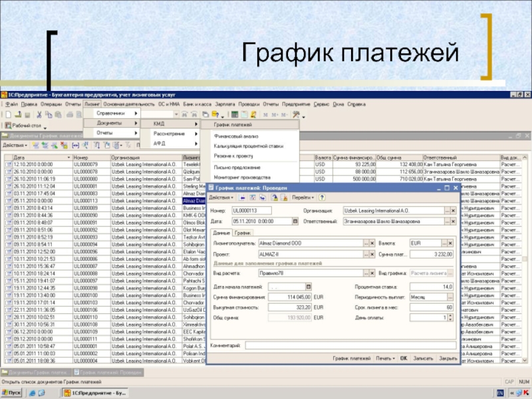The image size is (532, 399).
Task: Click the language indicator in system tray
Action: point(500,393)
